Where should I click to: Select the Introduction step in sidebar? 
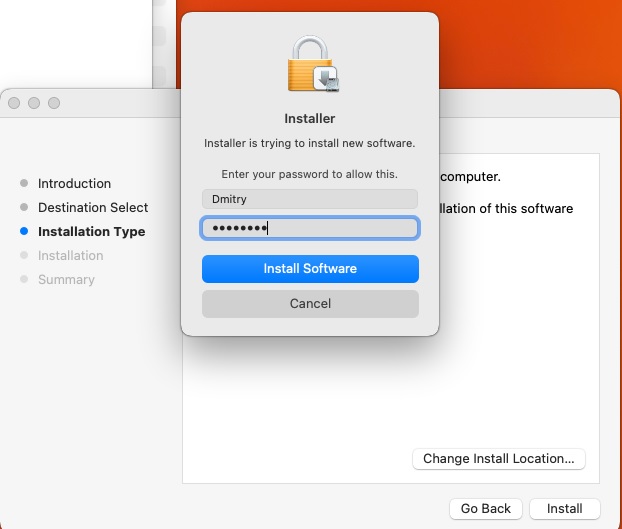coord(74,184)
